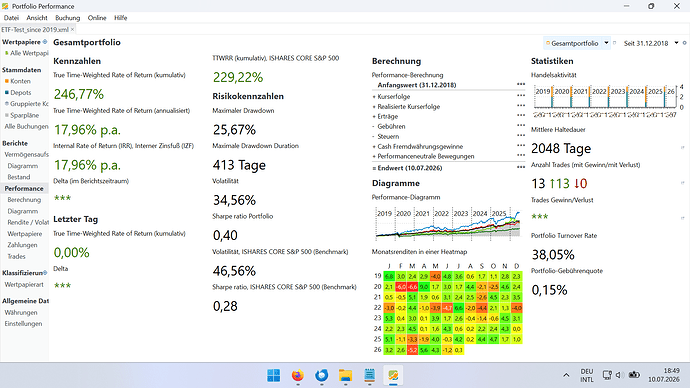
Task: Click the link icon beside 2048 Tage
Action: click(x=683, y=148)
